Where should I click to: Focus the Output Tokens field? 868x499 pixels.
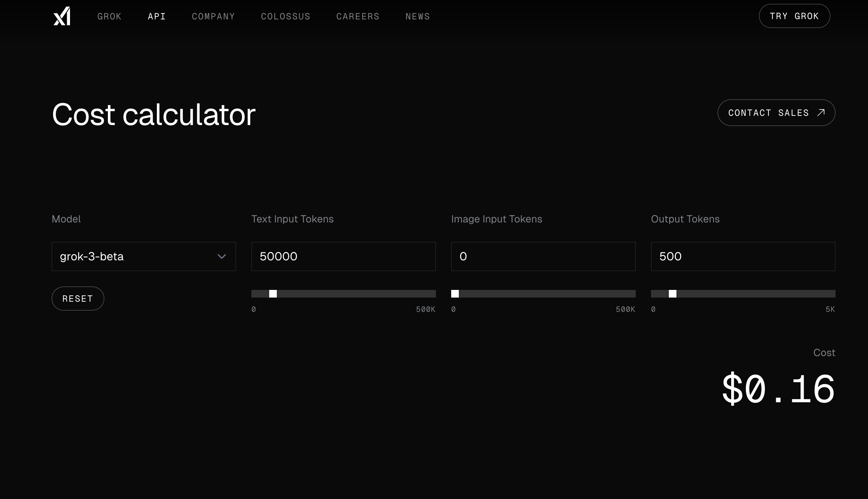(743, 257)
